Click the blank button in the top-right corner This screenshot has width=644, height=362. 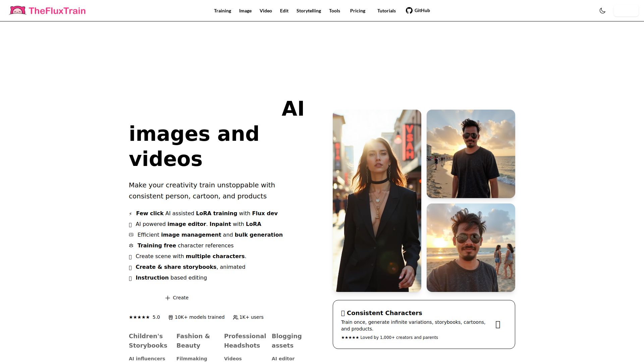626,11
